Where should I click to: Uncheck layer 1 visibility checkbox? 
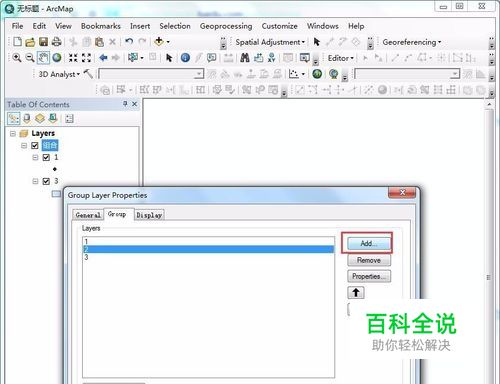pyautogui.click(x=46, y=157)
